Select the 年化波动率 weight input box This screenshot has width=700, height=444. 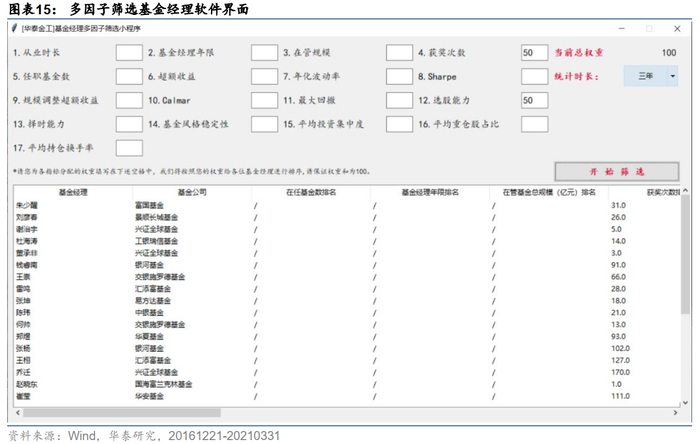[x=399, y=76]
